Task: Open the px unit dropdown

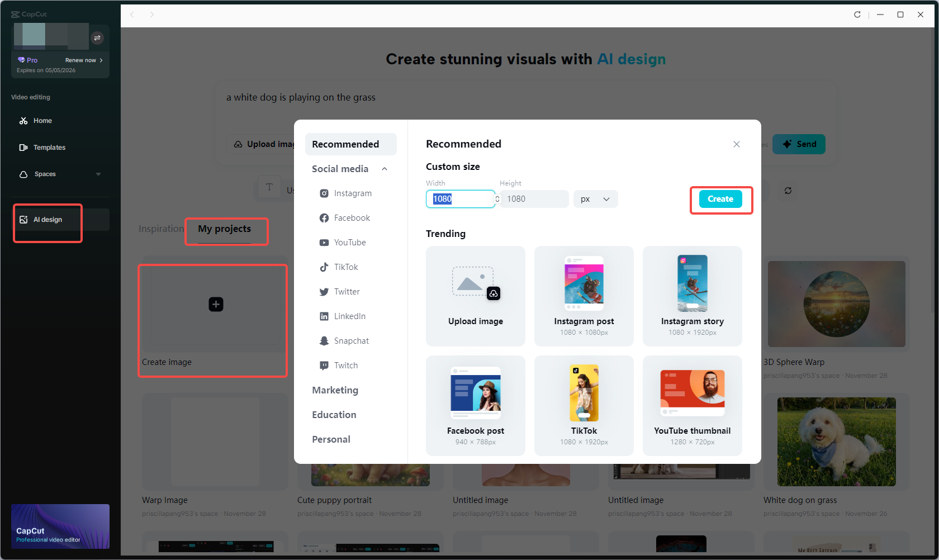Action: pyautogui.click(x=595, y=199)
